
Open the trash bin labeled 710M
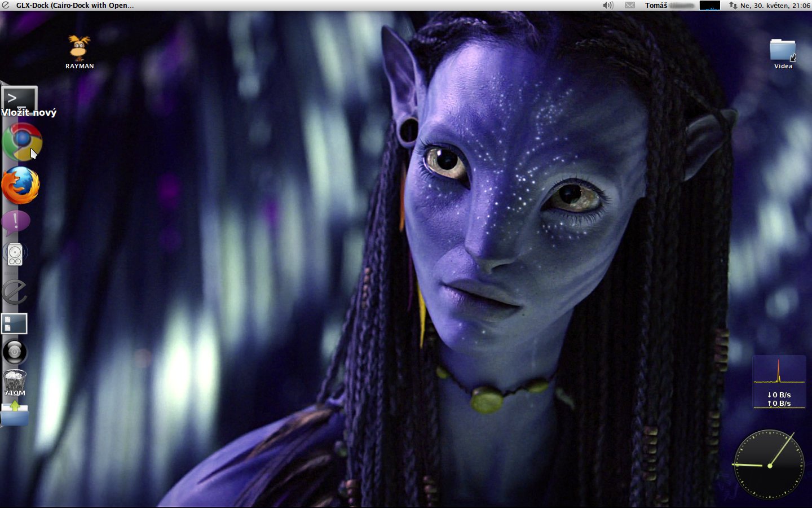15,382
